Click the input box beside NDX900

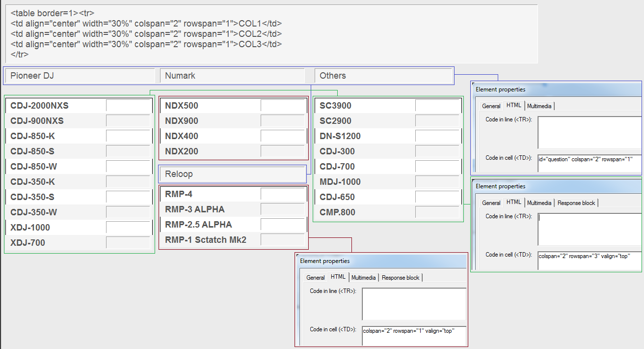(x=283, y=121)
